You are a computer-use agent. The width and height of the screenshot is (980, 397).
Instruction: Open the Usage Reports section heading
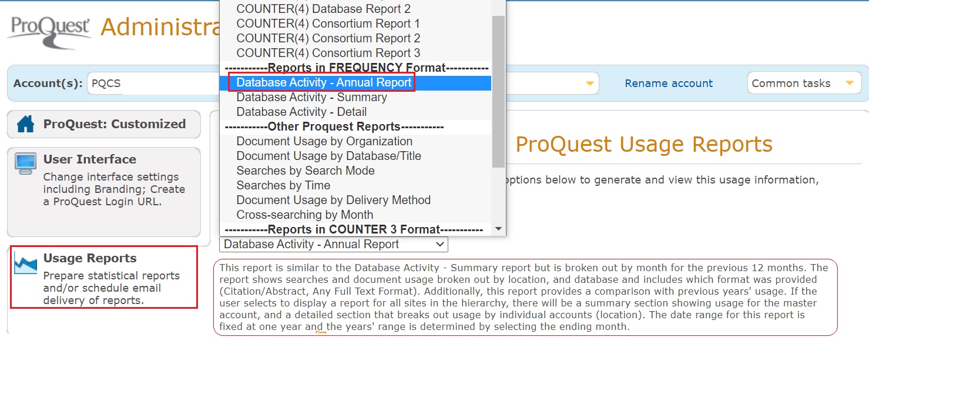(x=90, y=258)
